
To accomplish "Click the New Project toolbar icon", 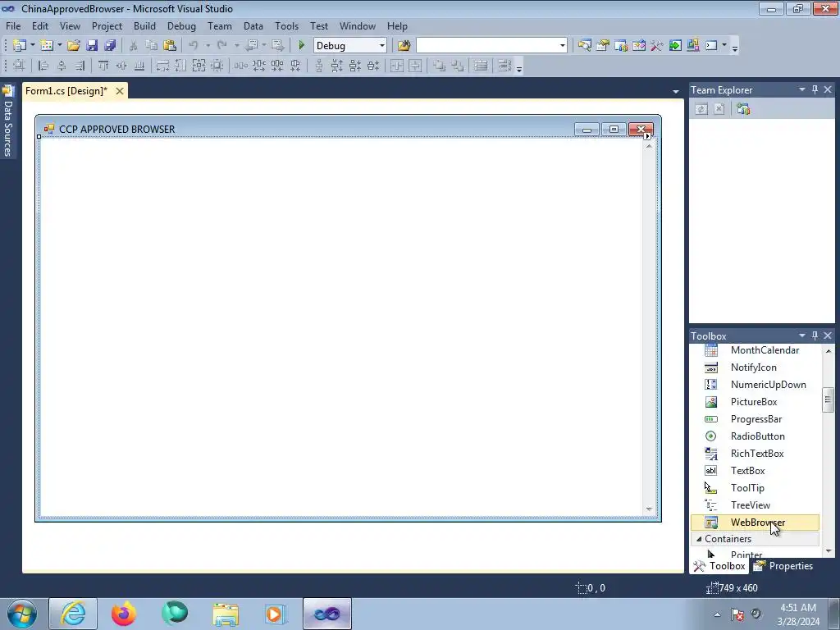I will pos(20,46).
